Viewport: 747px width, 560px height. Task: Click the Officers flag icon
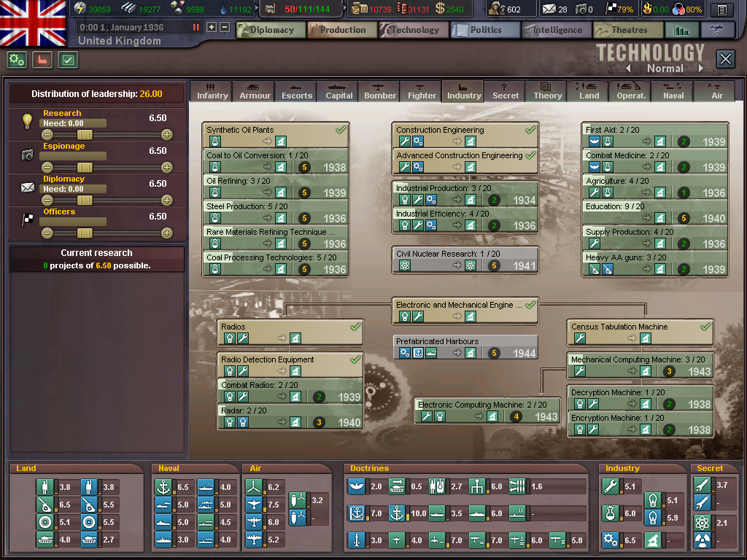pyautogui.click(x=28, y=219)
